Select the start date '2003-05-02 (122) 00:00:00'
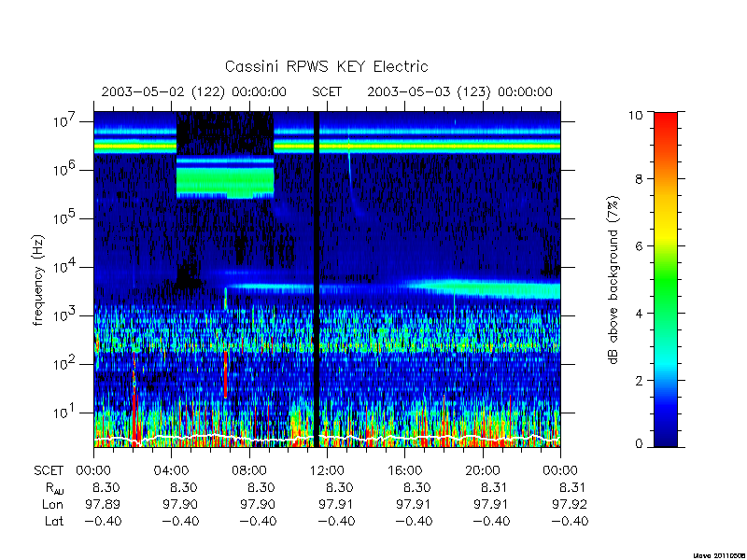 click(x=194, y=91)
